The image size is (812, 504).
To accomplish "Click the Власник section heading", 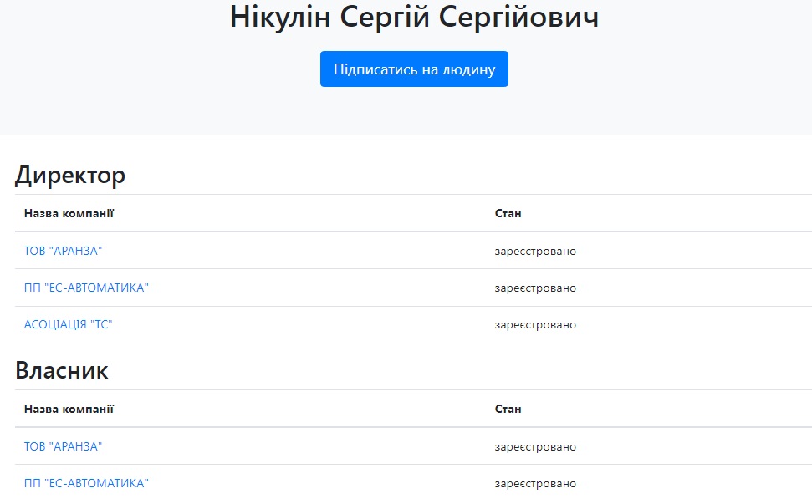I will point(62,371).
